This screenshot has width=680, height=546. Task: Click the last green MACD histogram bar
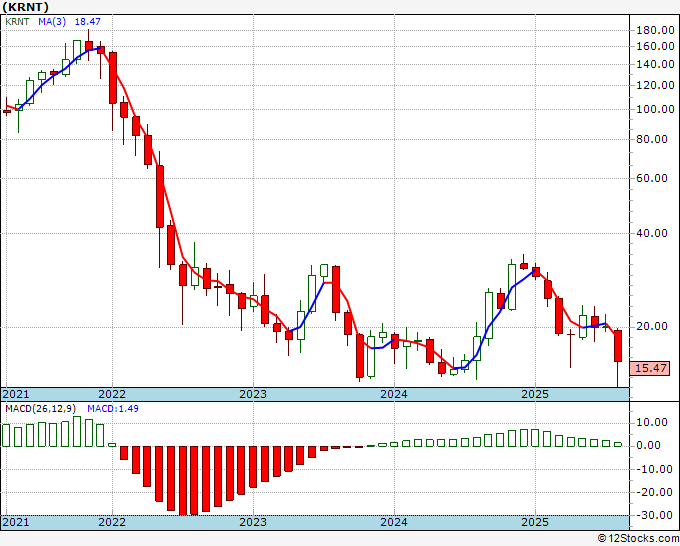[618, 444]
